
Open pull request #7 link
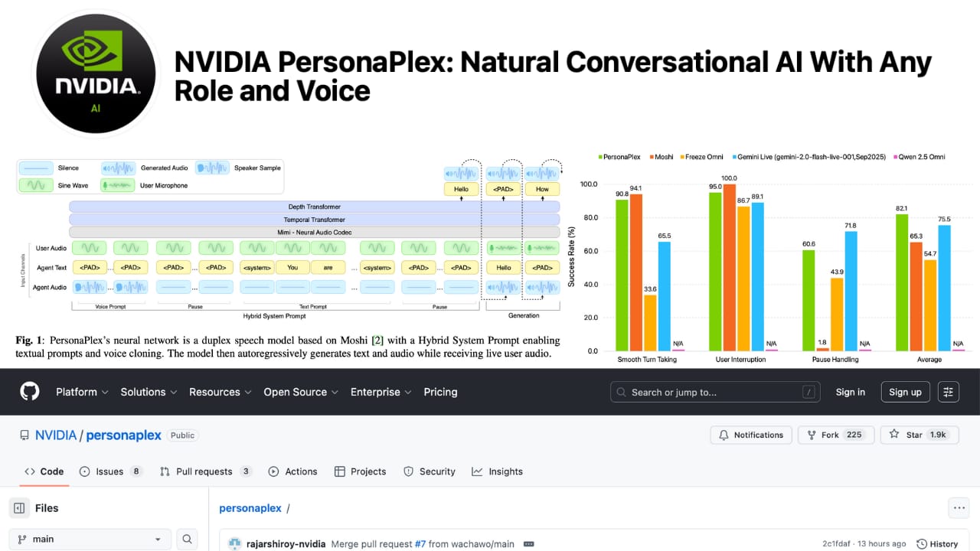tap(420, 544)
